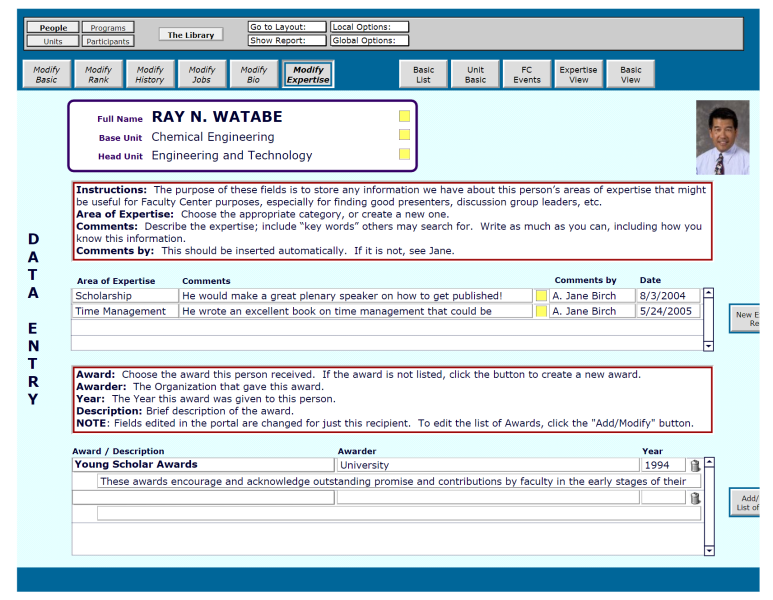Click A. Jane Birch on the 5/24/2005 row
The height and width of the screenshot is (600, 773).
tap(592, 311)
